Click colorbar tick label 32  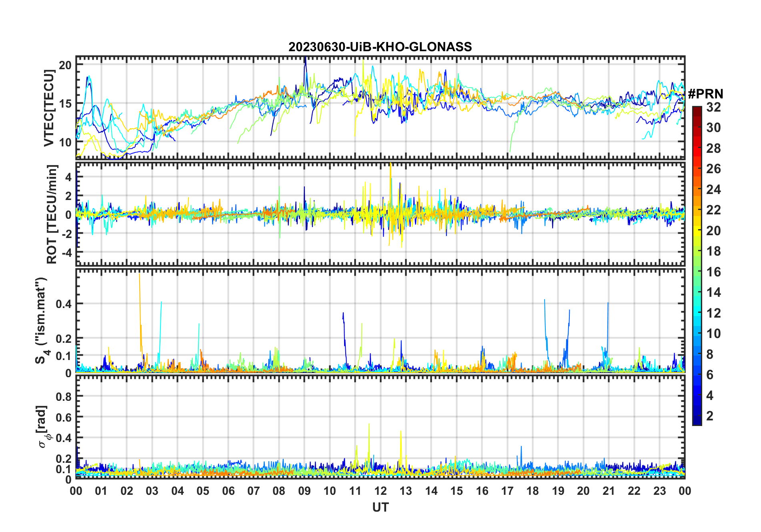coord(713,107)
